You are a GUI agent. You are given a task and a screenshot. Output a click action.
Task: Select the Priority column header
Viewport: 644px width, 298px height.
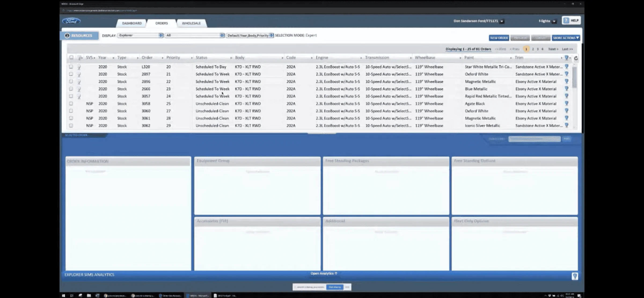coord(173,58)
